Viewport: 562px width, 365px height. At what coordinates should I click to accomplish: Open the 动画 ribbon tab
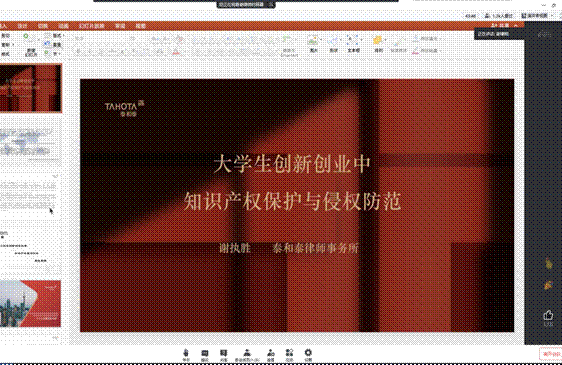(x=63, y=26)
